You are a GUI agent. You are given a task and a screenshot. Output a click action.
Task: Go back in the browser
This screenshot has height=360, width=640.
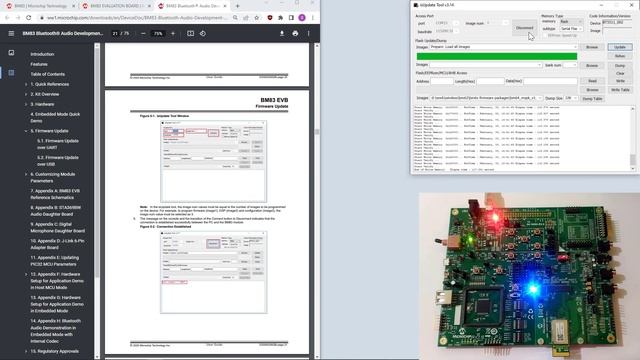[x=7, y=18]
